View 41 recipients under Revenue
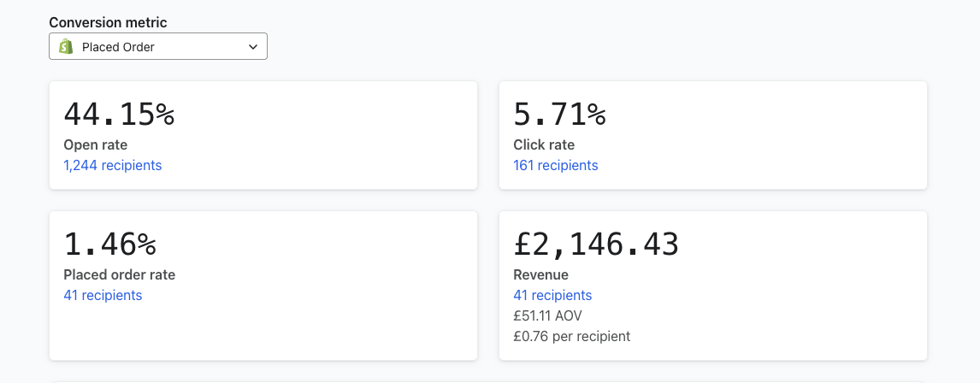980x383 pixels. pyautogui.click(x=552, y=295)
